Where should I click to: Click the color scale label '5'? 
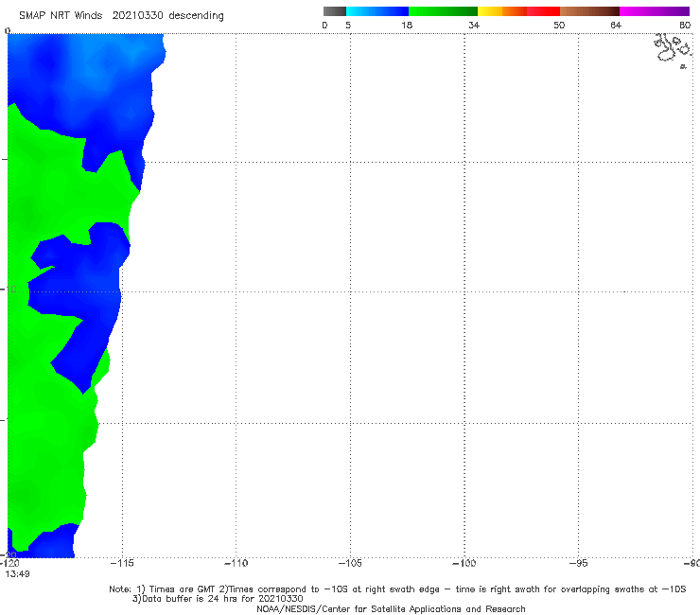[x=348, y=26]
